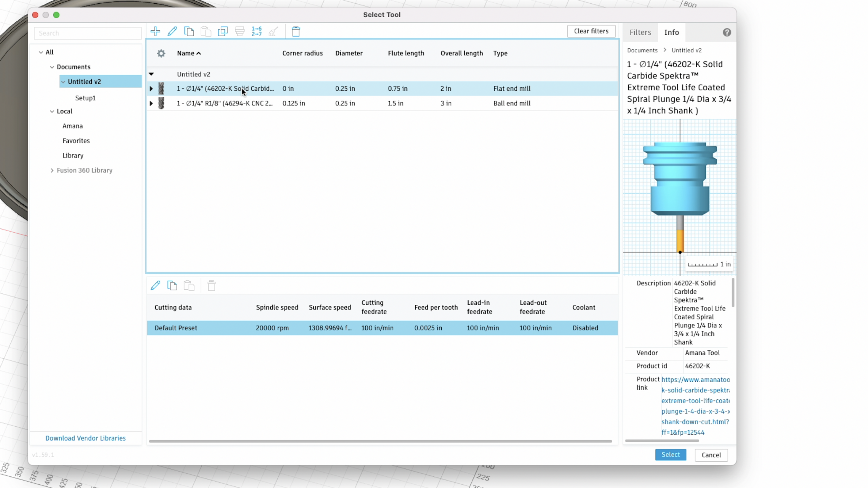Image resolution: width=868 pixels, height=488 pixels.
Task: Click the Copy tool icon in top toolbar
Action: pos(189,31)
